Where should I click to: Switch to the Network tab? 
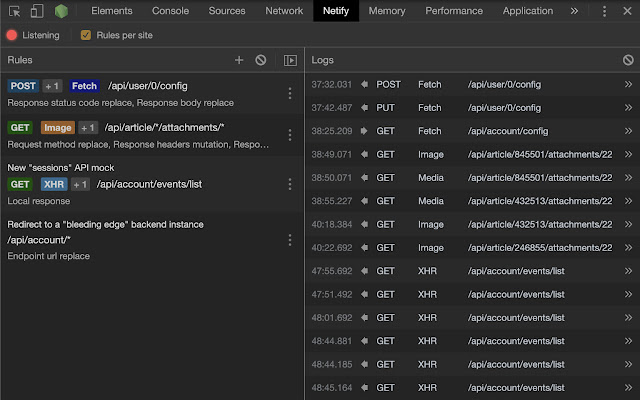(284, 11)
